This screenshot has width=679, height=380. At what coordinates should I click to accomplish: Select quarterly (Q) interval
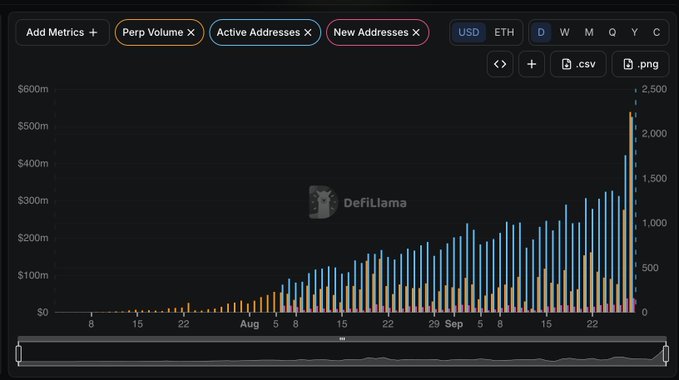(612, 32)
